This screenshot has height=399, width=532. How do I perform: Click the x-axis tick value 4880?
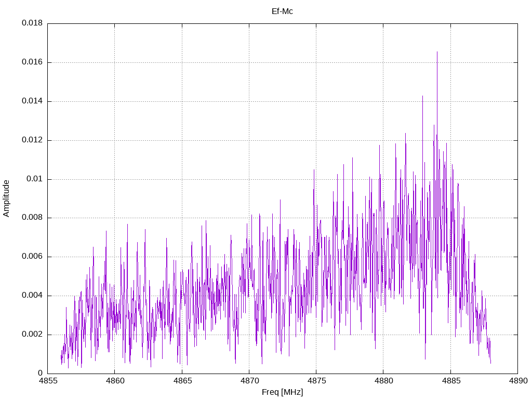click(x=383, y=381)
